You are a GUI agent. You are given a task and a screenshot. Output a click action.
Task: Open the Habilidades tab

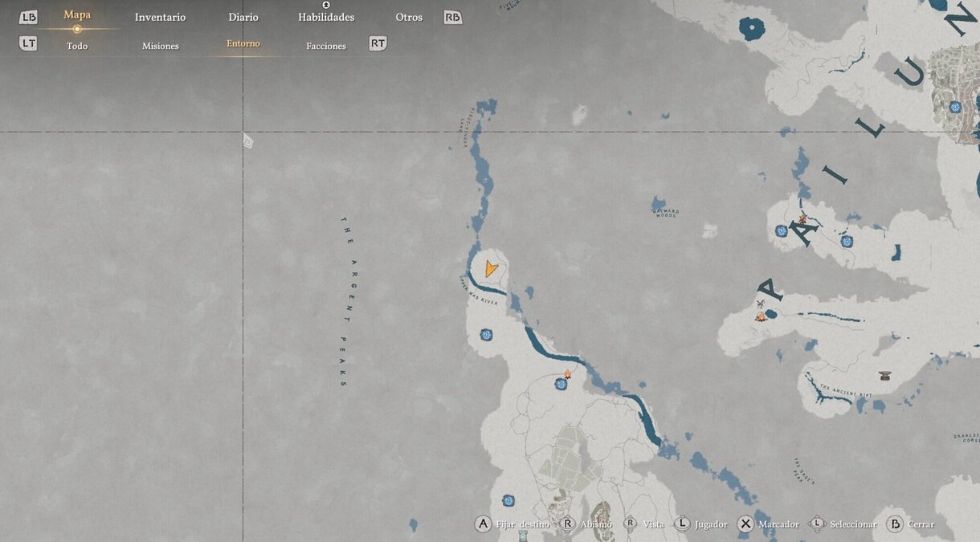coord(326,18)
